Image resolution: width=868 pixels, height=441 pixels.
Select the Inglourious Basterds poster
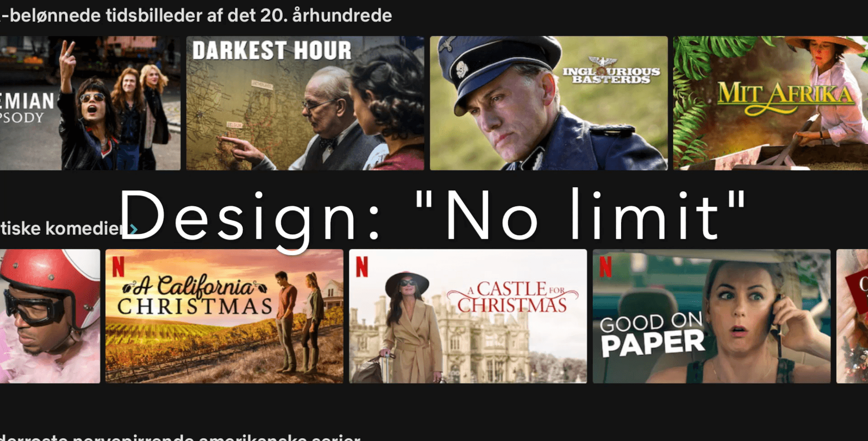click(x=548, y=103)
